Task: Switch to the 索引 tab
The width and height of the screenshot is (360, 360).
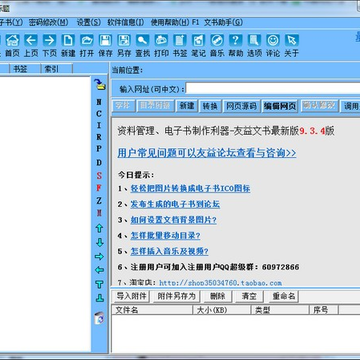Action: tap(57, 69)
